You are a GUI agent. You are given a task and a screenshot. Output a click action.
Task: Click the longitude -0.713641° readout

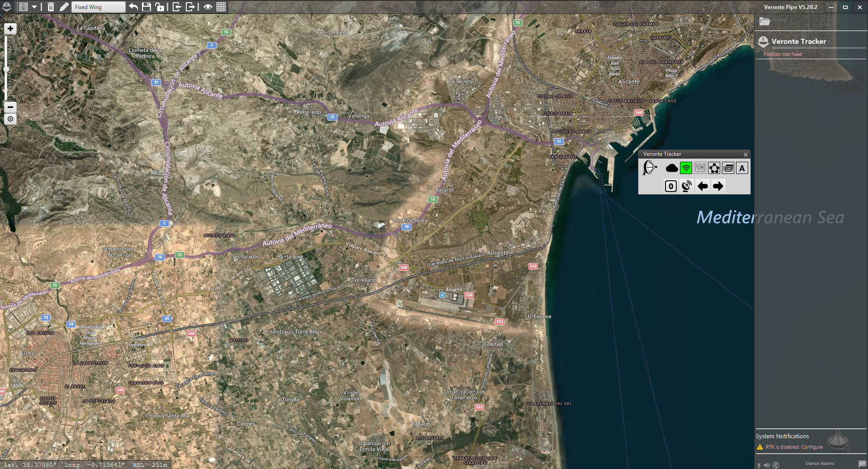pyautogui.click(x=94, y=464)
